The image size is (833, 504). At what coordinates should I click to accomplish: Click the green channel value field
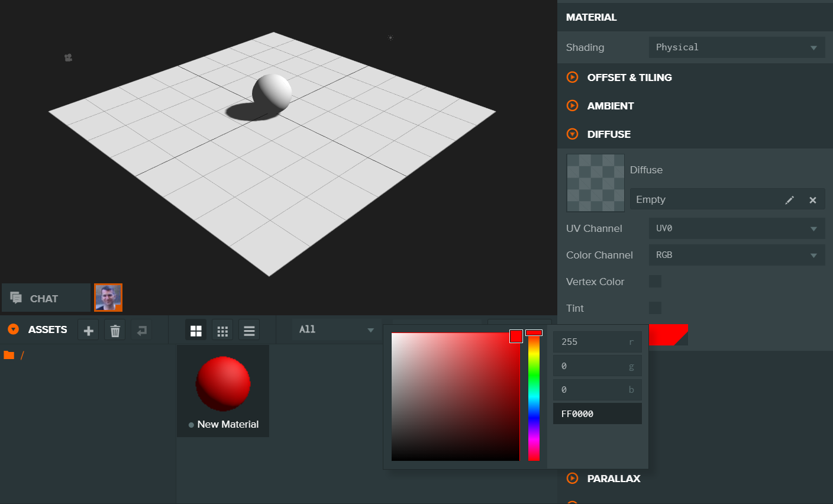(597, 366)
